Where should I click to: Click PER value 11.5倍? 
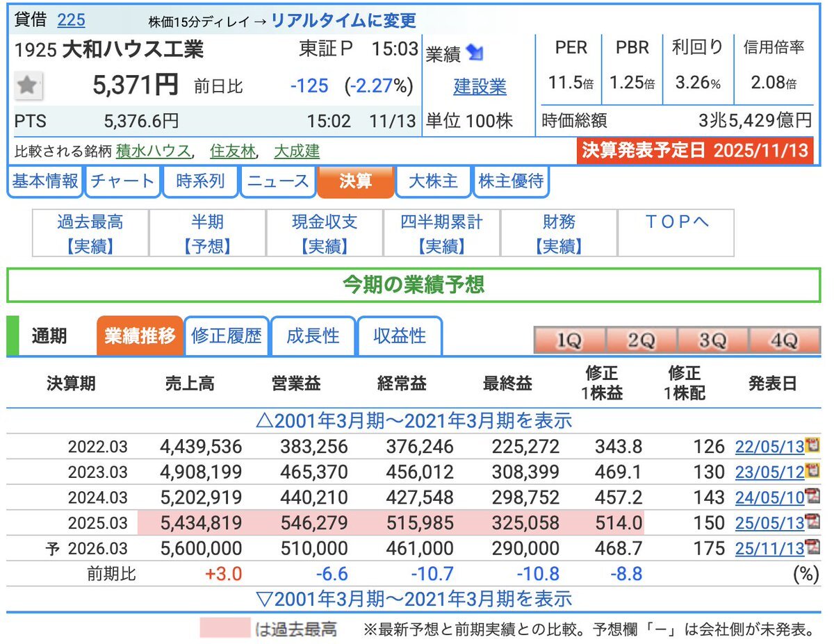[x=571, y=83]
